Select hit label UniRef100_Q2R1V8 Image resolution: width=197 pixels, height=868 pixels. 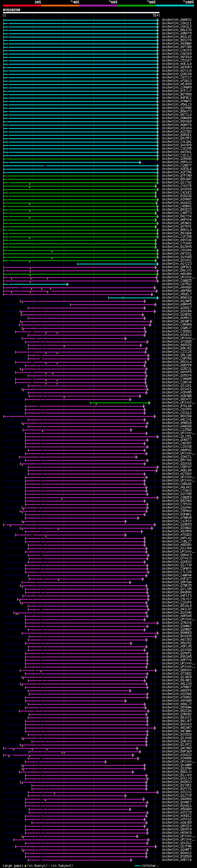177,74
